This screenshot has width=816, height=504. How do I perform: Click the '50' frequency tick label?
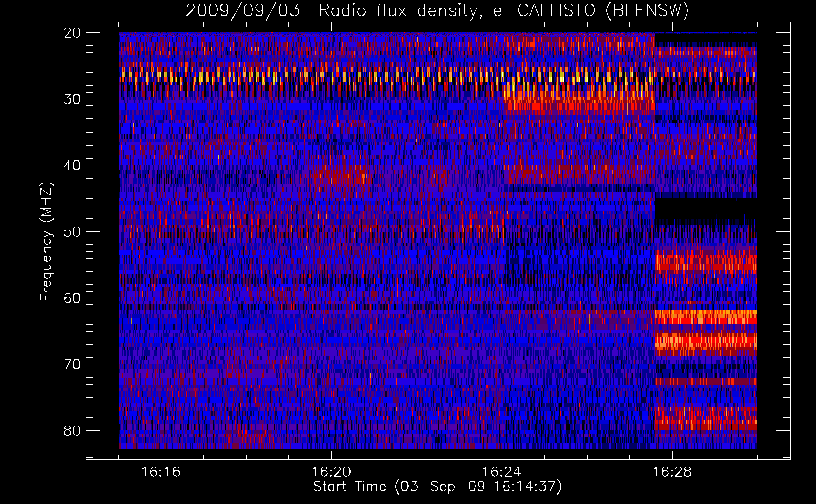[x=72, y=232]
